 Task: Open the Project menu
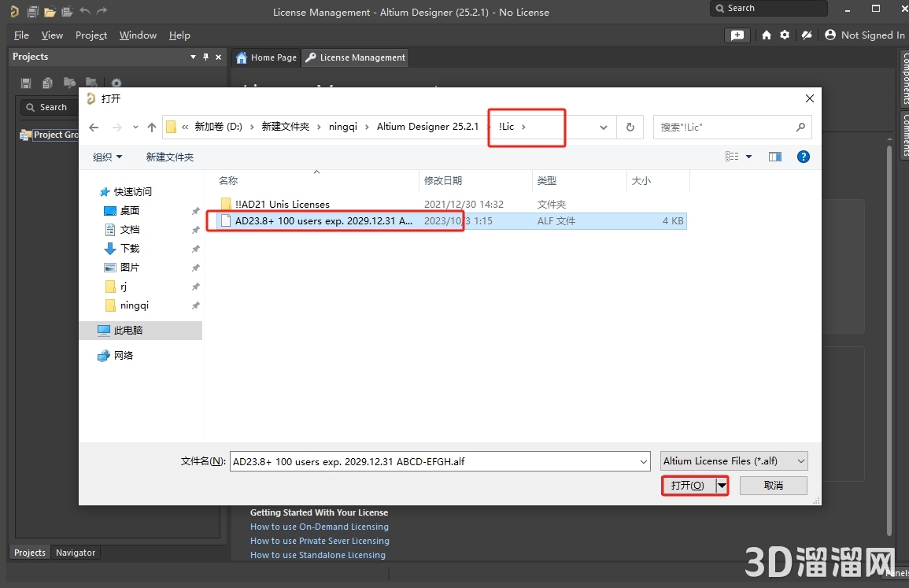click(91, 35)
